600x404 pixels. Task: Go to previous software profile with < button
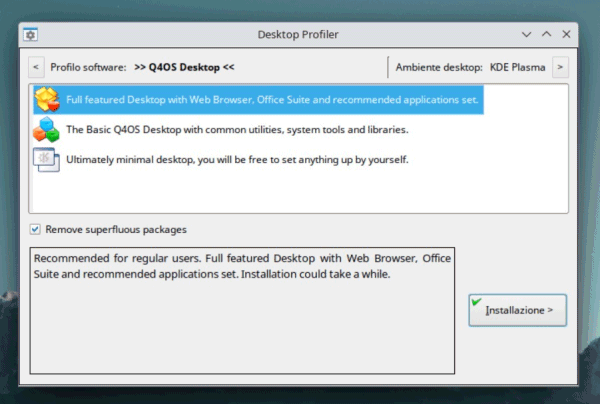point(36,67)
